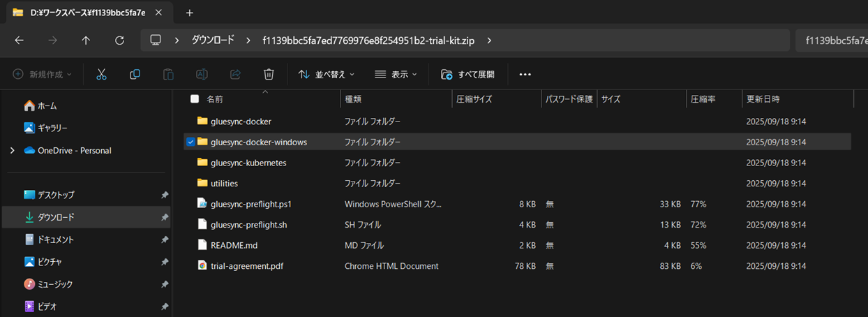This screenshot has height=317, width=868.
Task: Go up one folder level arrow
Action: coord(86,40)
